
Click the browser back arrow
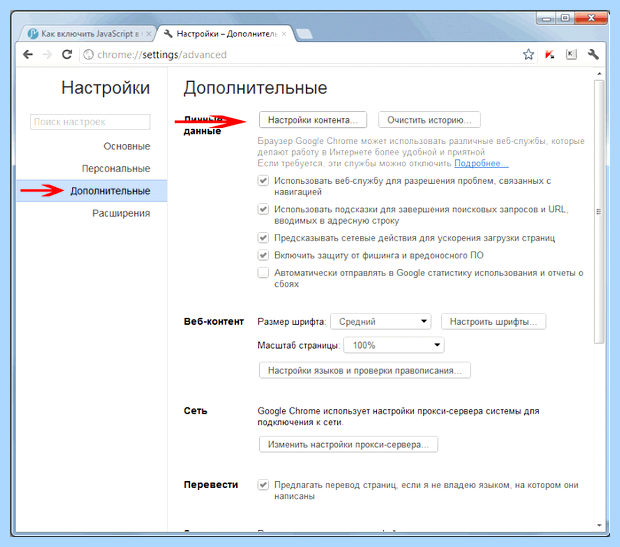[x=28, y=55]
